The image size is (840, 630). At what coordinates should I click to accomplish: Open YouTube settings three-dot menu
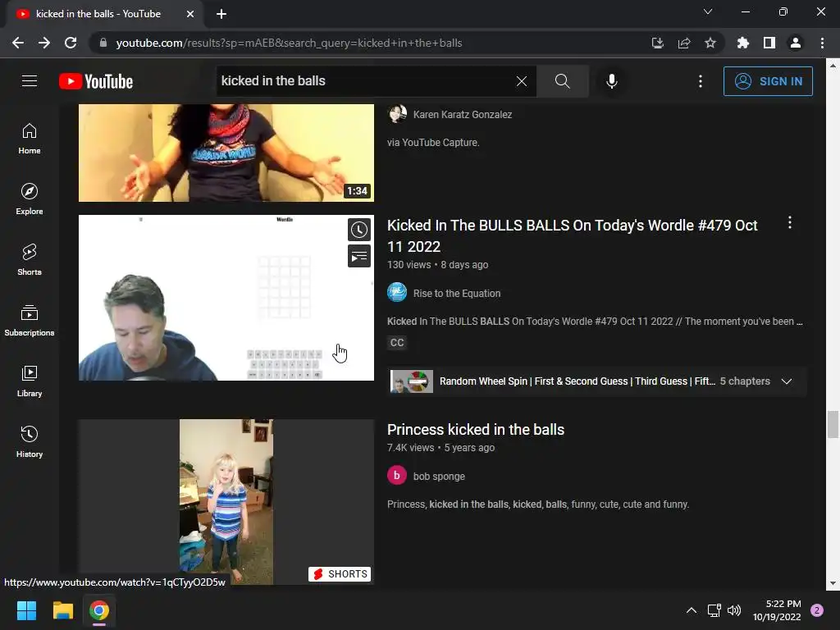pyautogui.click(x=701, y=81)
